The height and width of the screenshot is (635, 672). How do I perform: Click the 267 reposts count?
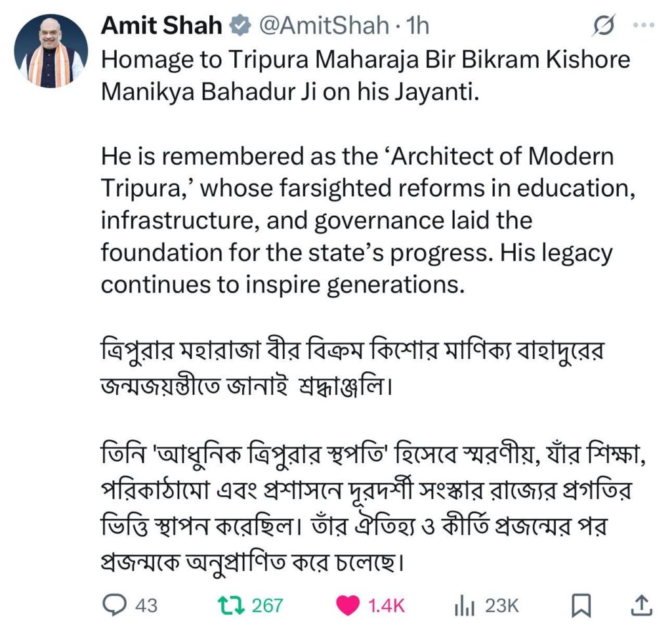pyautogui.click(x=267, y=605)
